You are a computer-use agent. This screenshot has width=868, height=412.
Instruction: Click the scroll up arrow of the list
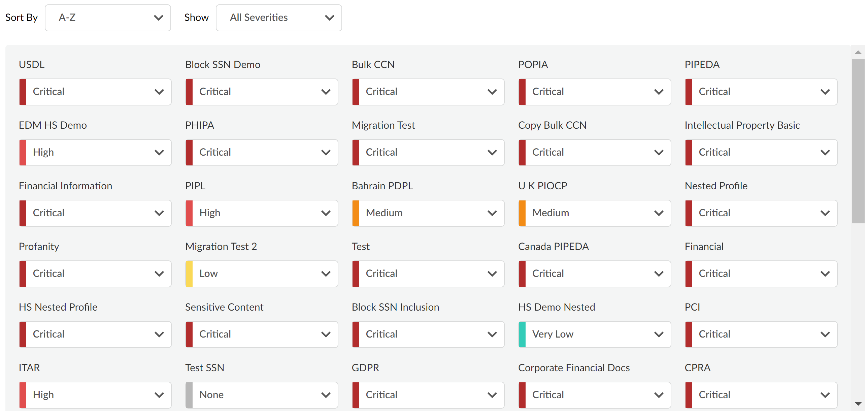[x=858, y=52]
